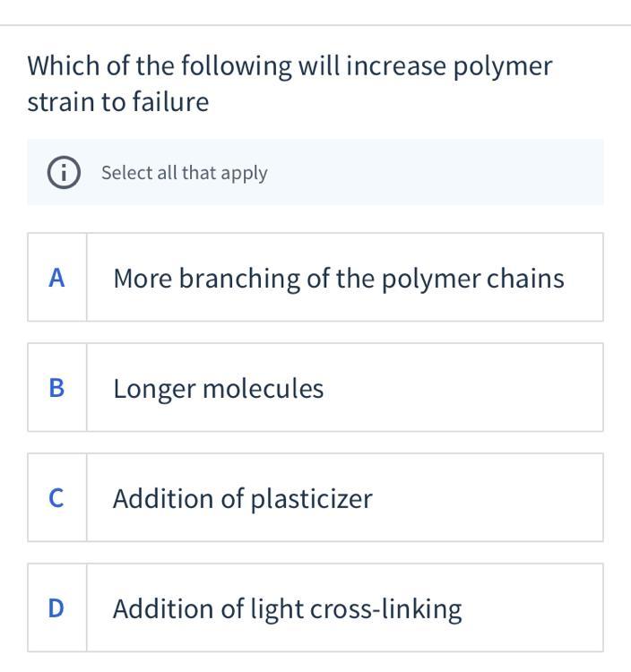Select the 'Longer molecules' answer
This screenshot has height=672, width=631.
click(218, 389)
